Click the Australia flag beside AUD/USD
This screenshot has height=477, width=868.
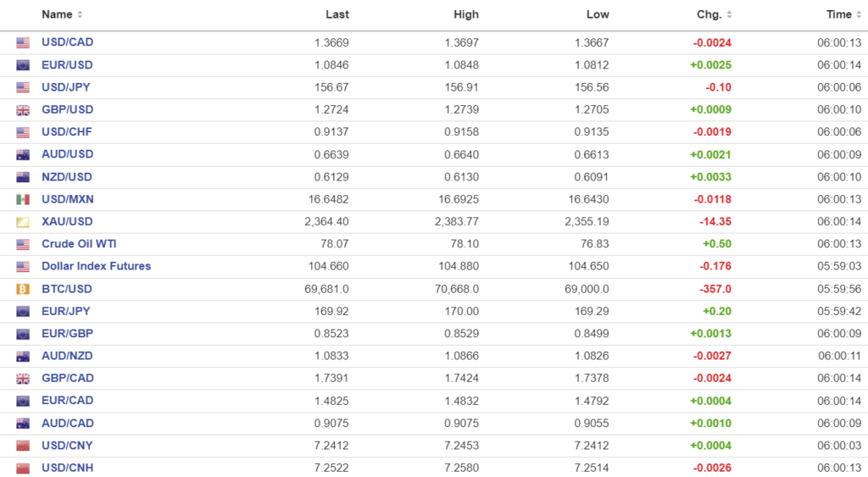click(23, 155)
